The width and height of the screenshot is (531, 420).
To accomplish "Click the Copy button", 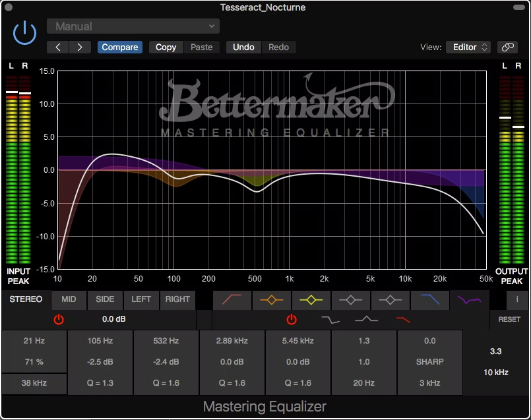I will (x=166, y=47).
